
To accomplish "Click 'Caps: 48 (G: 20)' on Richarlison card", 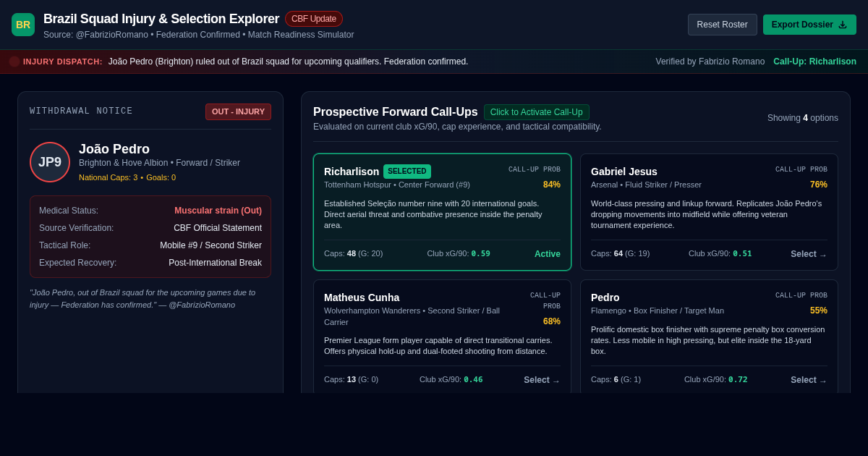I will pos(354,254).
